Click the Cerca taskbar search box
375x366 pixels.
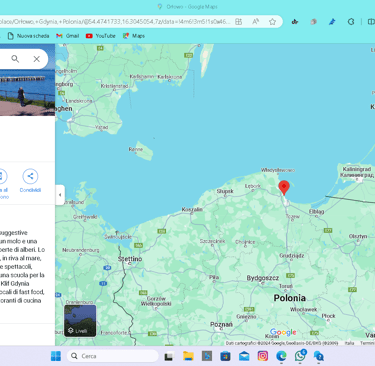[x=113, y=356]
